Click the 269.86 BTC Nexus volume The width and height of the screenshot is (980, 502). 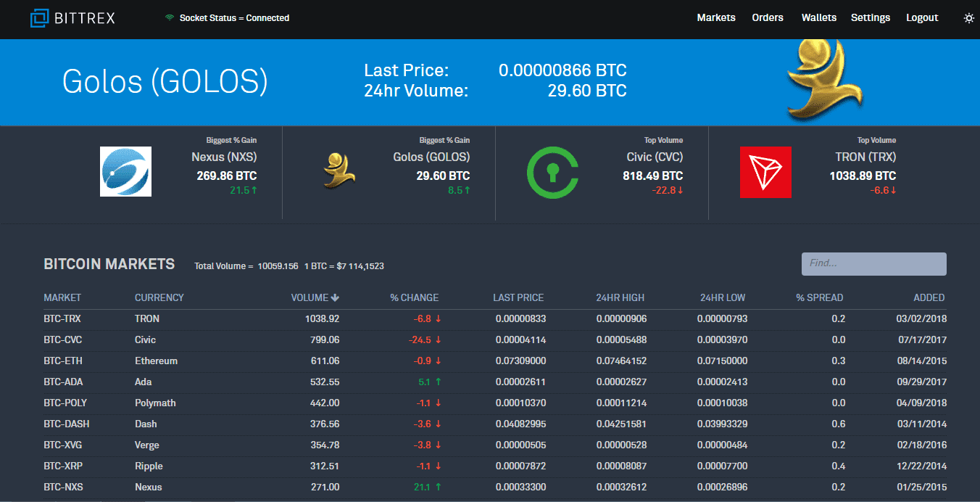click(x=227, y=176)
